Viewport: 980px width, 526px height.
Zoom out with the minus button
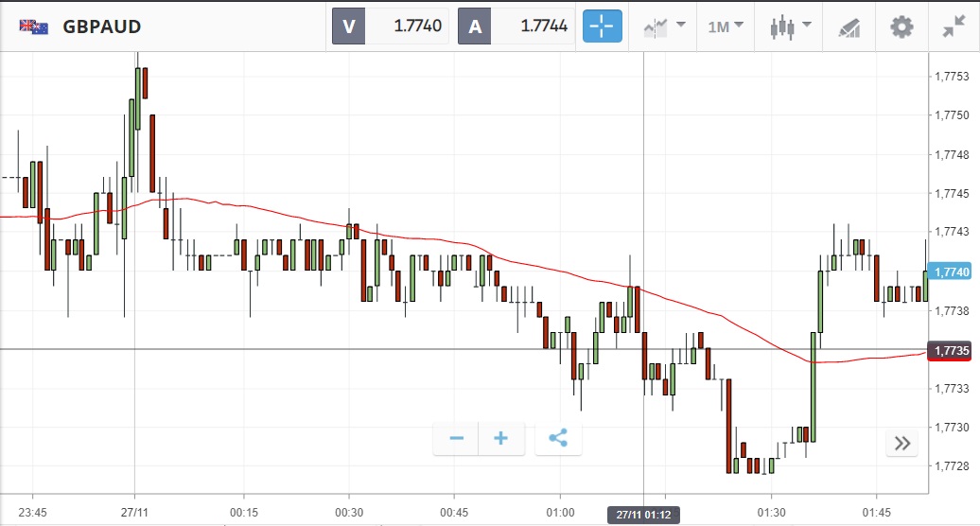(x=456, y=438)
